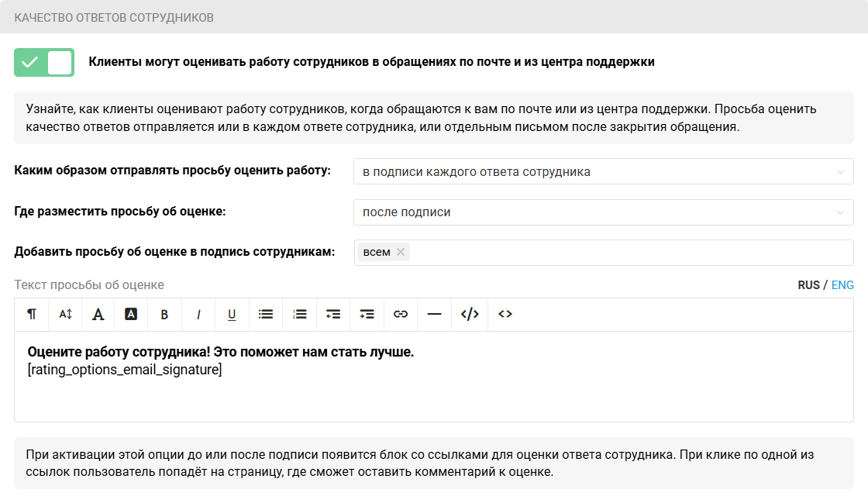Viewport: 868px width, 503px height.
Task: Open the rating request sending method dropdown
Action: (603, 171)
